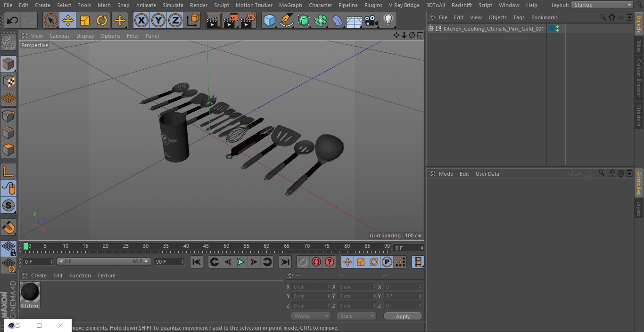This screenshot has width=644, height=332.
Task: Open the MoGraph Array tools icon
Action: [321, 20]
